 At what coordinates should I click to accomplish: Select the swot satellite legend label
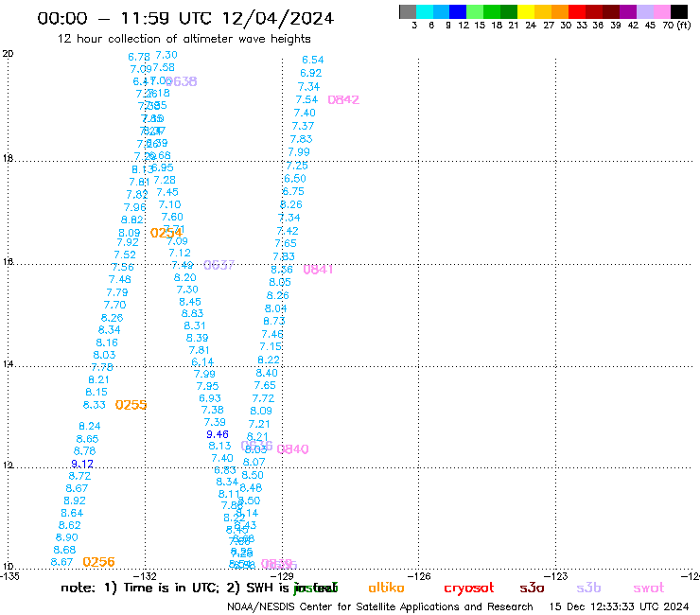tap(649, 589)
